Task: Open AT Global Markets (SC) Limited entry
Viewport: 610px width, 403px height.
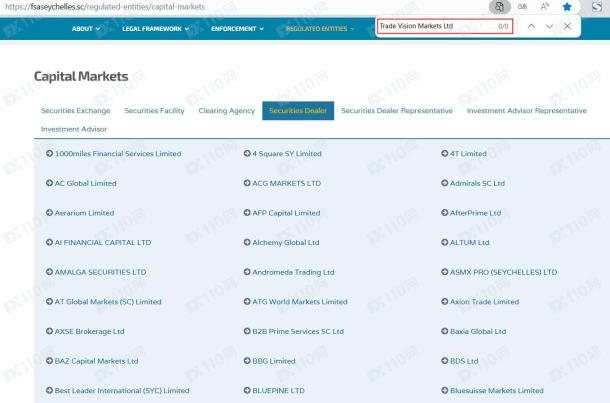Action: [103, 301]
